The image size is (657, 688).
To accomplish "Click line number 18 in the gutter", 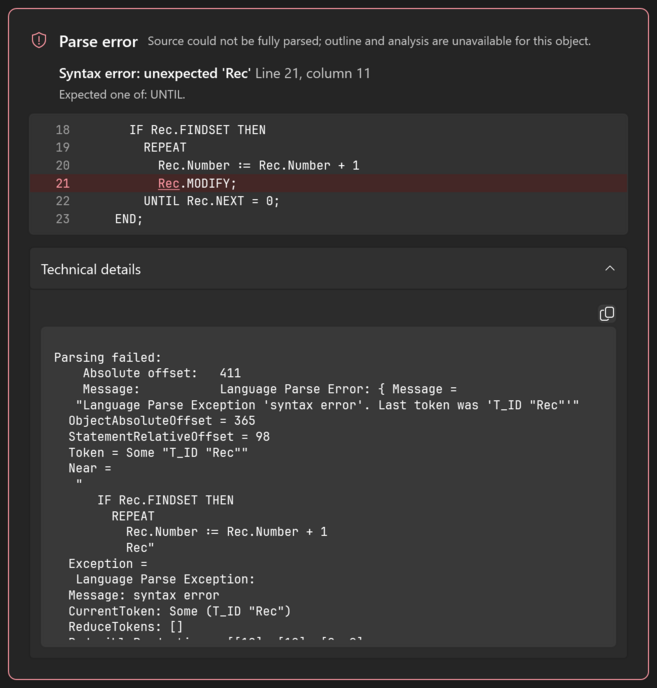I will [x=63, y=130].
